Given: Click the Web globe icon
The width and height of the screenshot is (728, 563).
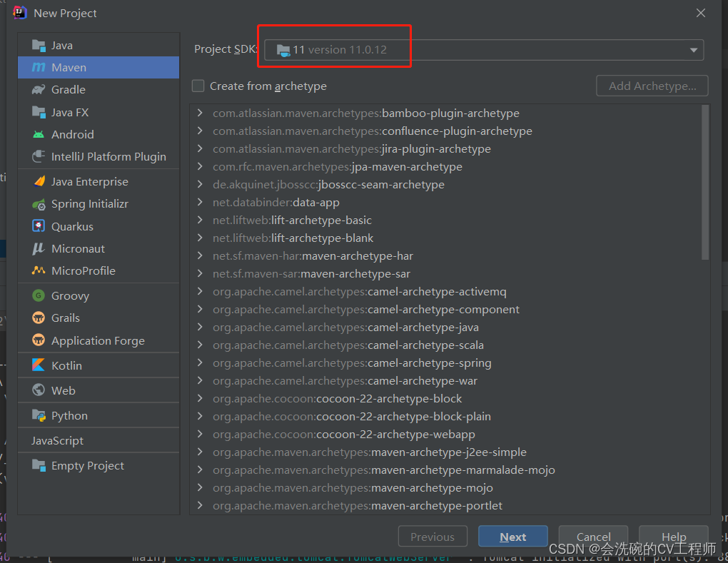Looking at the screenshot, I should pyautogui.click(x=39, y=390).
